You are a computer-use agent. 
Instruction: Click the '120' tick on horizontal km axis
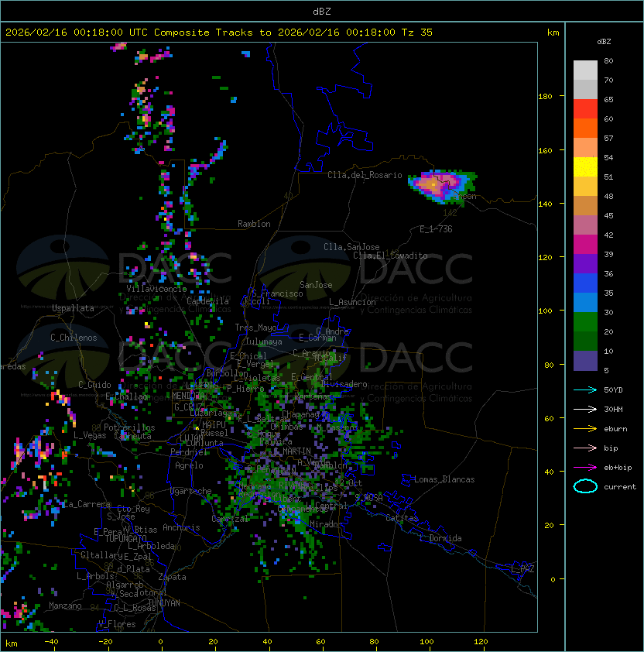(481, 642)
